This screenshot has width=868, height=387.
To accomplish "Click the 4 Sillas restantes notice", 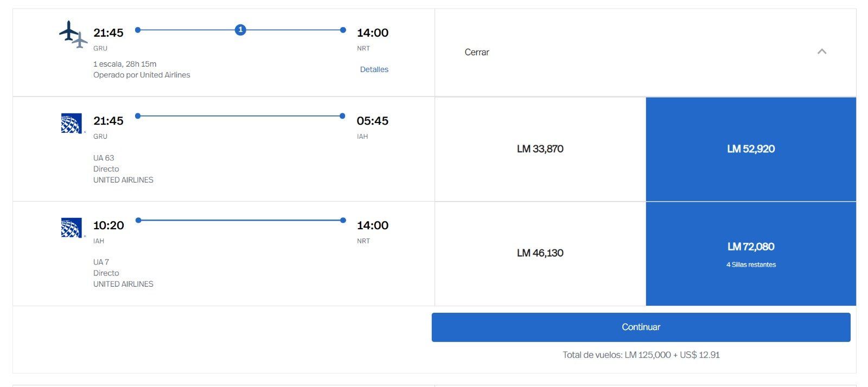I will point(751,265).
